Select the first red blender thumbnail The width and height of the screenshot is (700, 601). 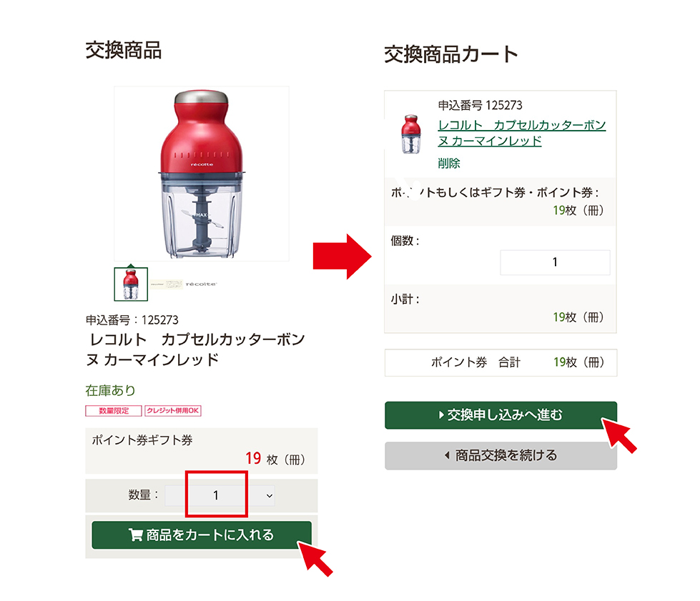tap(131, 284)
